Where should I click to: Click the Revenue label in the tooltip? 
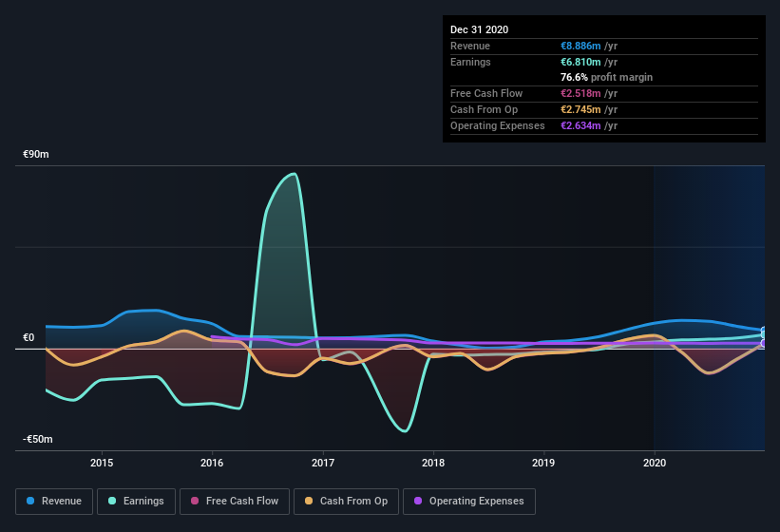pyautogui.click(x=470, y=46)
